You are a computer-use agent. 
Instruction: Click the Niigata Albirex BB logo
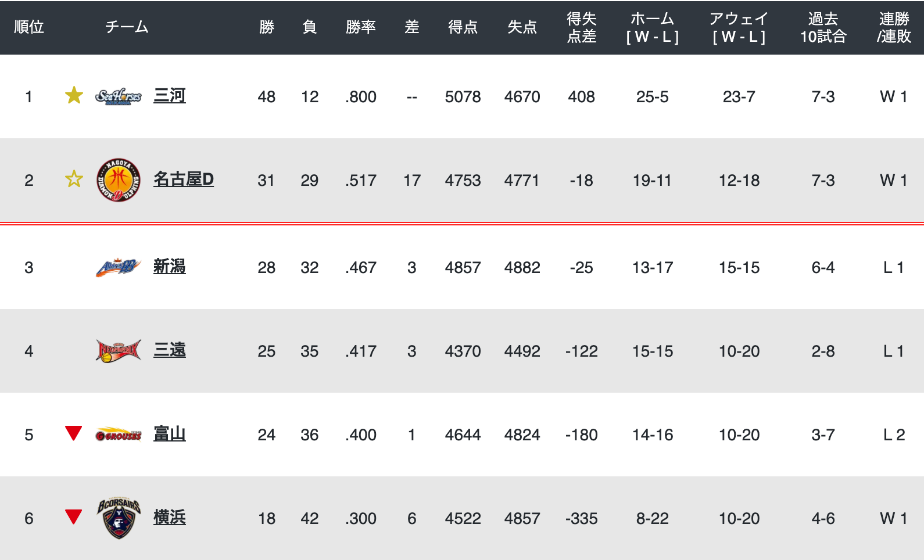[x=119, y=267]
